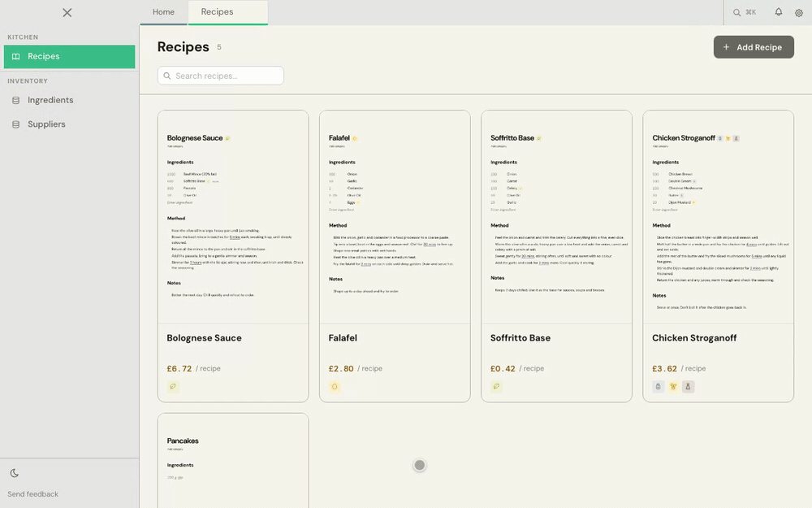Click the database icon beside Ingredients
Image resolution: width=812 pixels, height=508 pixels.
point(16,101)
